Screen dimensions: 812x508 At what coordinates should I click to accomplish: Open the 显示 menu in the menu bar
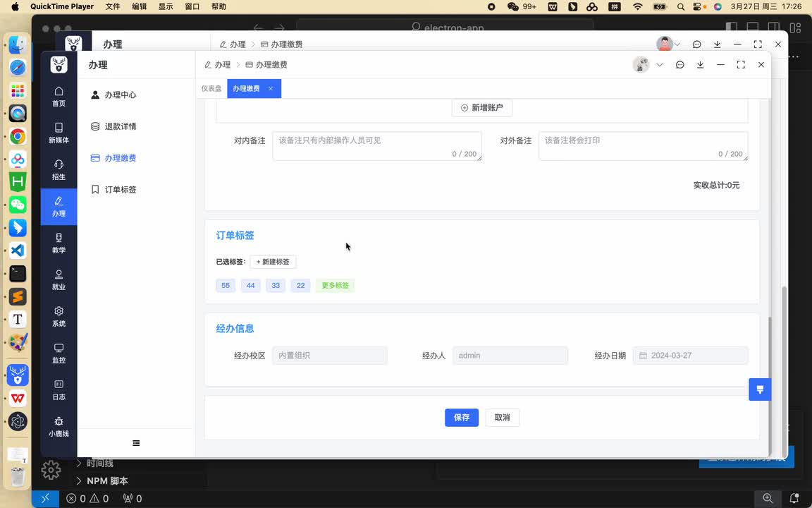[x=166, y=7]
